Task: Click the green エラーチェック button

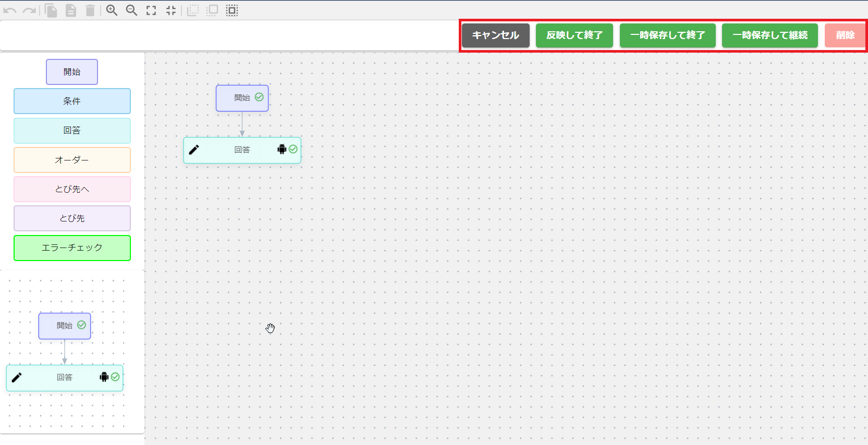Action: click(x=72, y=248)
